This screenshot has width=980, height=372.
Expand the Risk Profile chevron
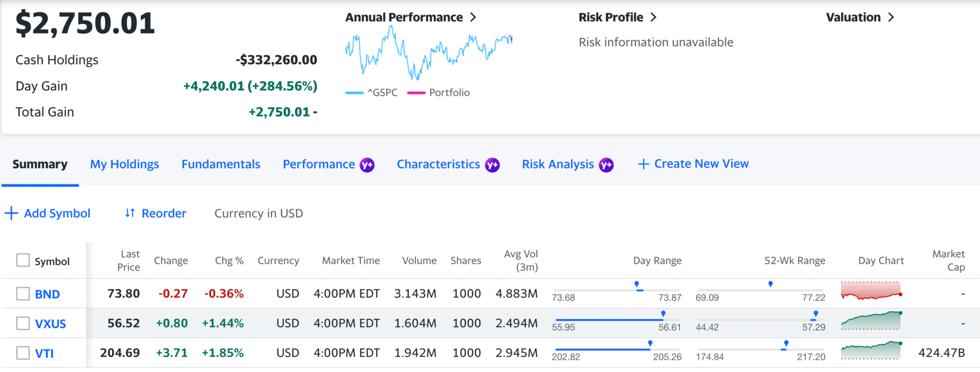654,18
